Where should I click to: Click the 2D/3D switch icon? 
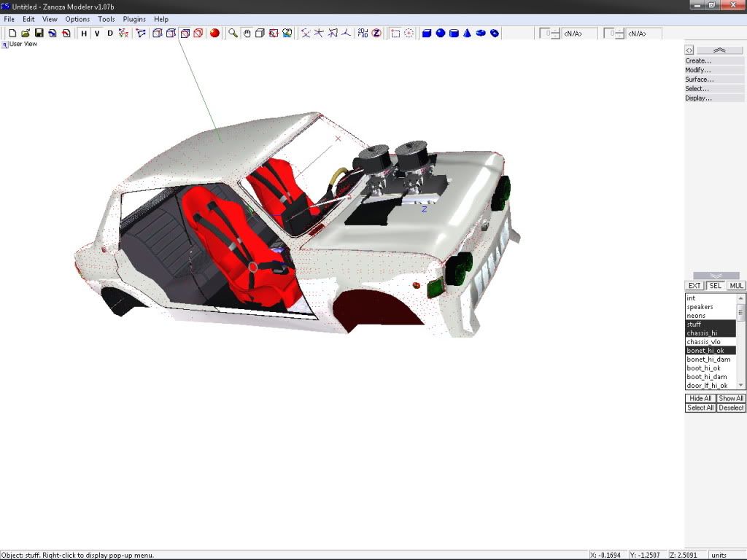pos(363,33)
